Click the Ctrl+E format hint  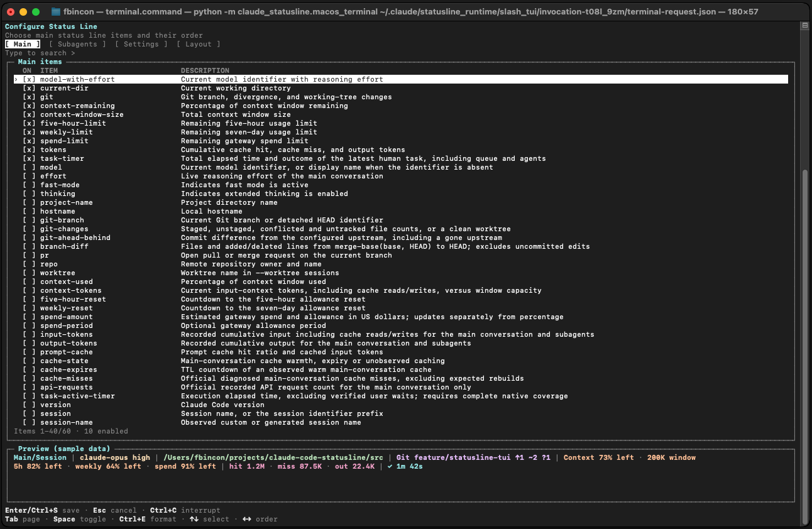148,520
